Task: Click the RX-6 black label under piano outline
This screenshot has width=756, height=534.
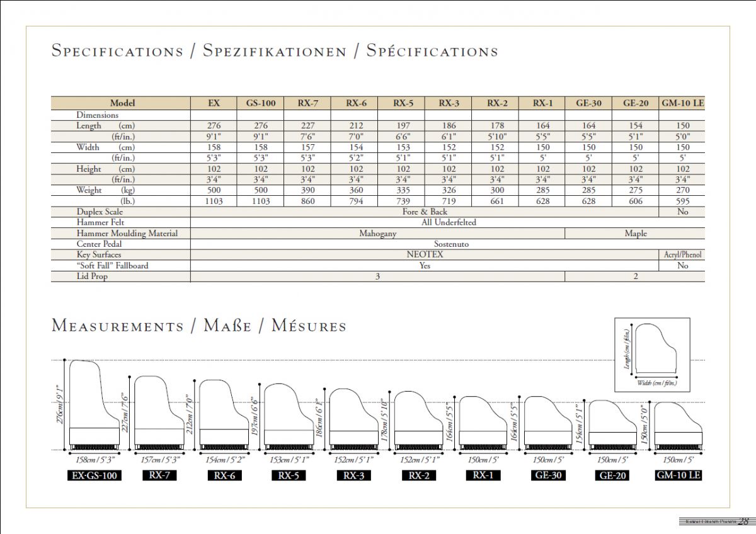Action: [224, 475]
